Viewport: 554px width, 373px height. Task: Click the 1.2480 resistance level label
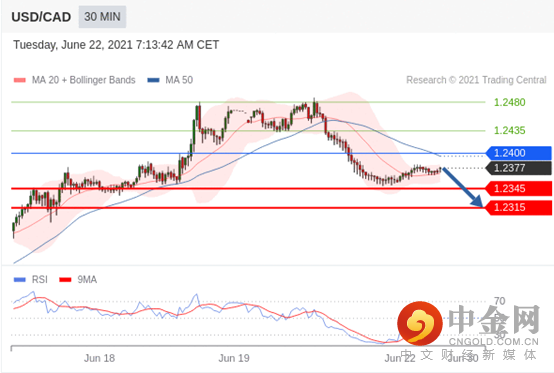509,102
